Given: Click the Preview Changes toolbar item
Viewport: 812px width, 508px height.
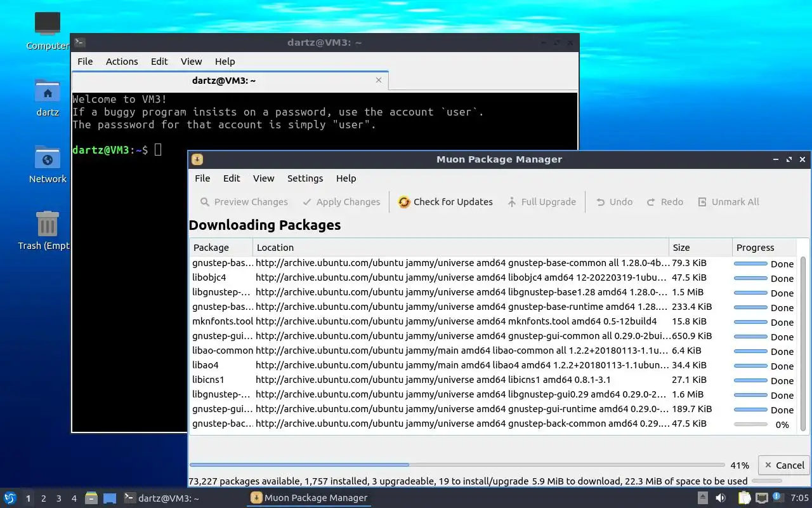Looking at the screenshot, I should pos(244,202).
